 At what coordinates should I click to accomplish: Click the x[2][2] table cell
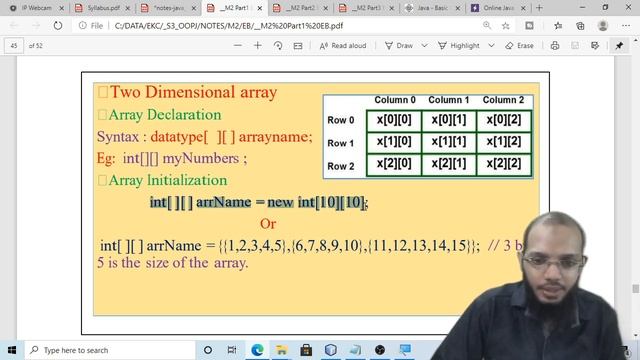[x=504, y=164]
